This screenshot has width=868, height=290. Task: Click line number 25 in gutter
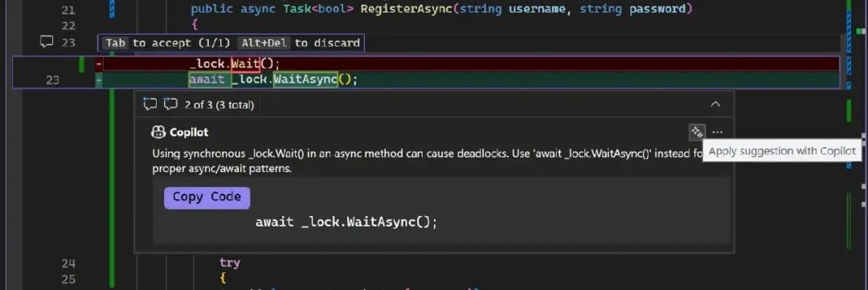pyautogui.click(x=68, y=279)
